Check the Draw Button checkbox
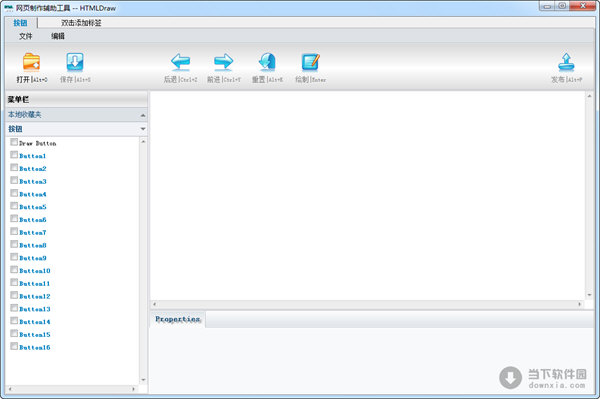 (14, 142)
